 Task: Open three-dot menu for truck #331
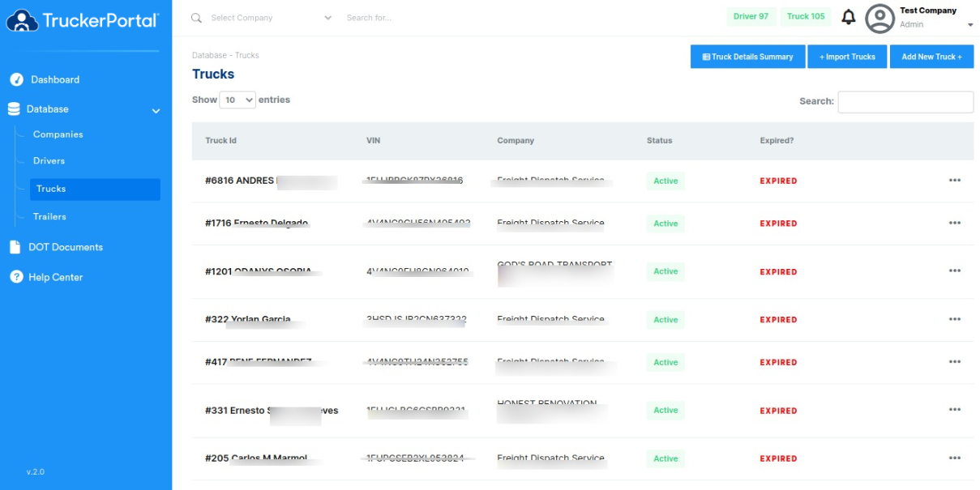(954, 411)
